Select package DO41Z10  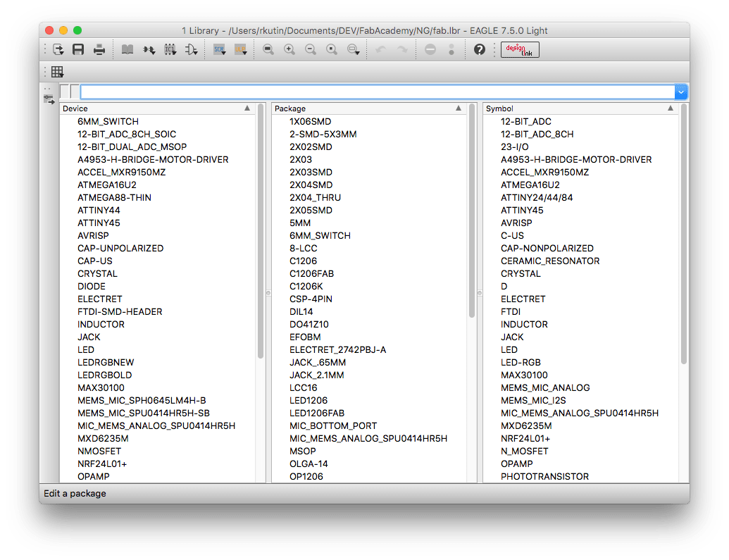point(309,324)
